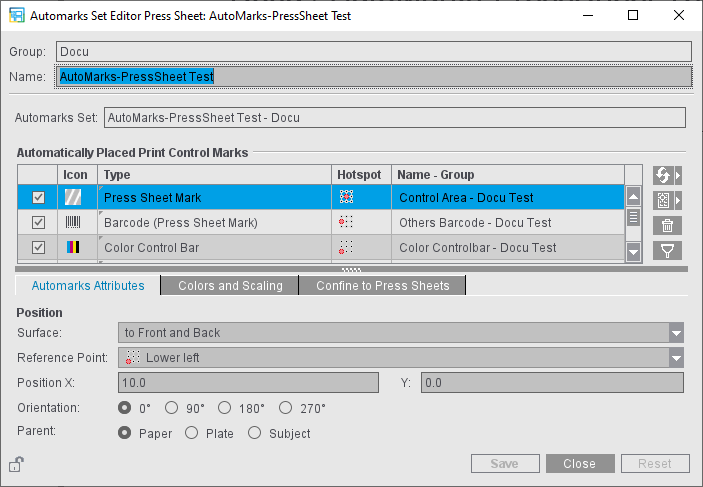
Task: Maximize the Automarks Set Editor window
Action: [x=633, y=15]
